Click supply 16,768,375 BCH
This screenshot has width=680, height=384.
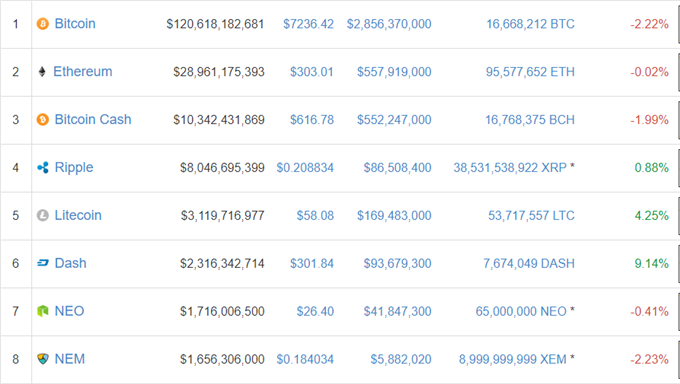(530, 120)
